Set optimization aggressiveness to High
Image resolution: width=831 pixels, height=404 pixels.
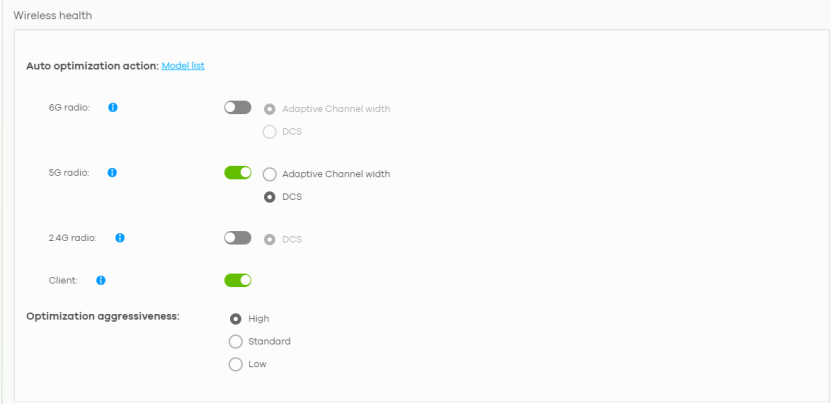click(236, 319)
